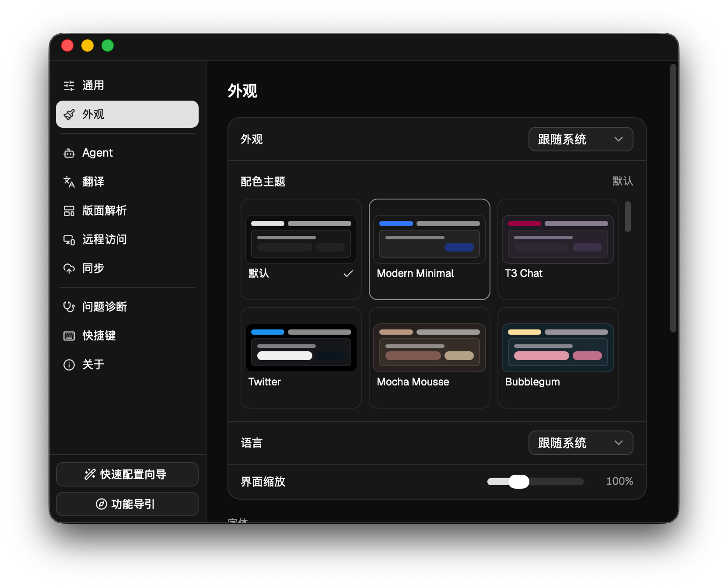The height and width of the screenshot is (588, 728).
Task: Click the chevron in the 语言 dropdown
Action: (x=618, y=443)
